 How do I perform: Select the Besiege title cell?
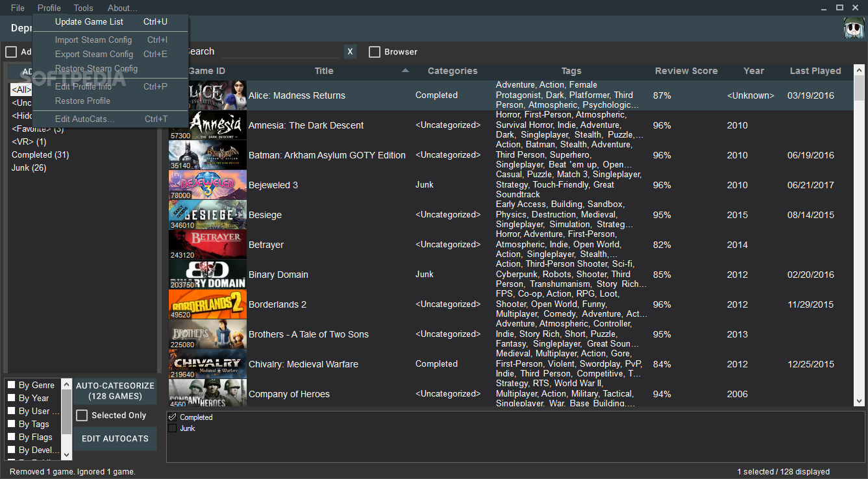[x=265, y=215]
